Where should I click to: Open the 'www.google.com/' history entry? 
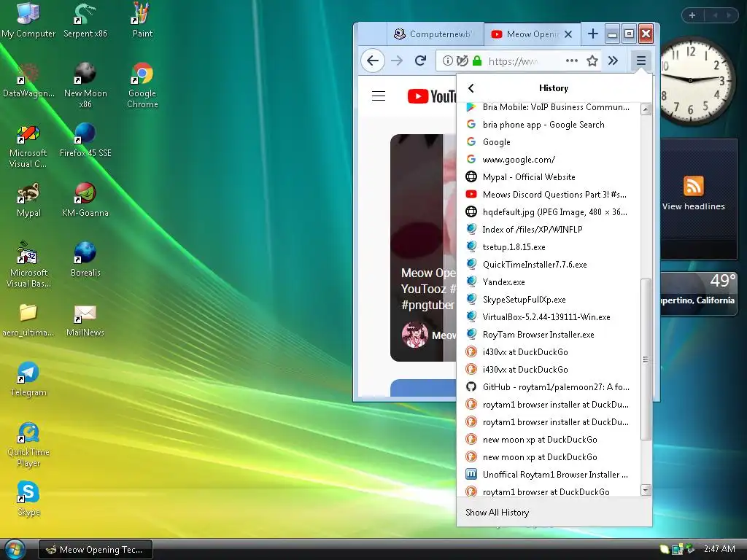(x=549, y=160)
